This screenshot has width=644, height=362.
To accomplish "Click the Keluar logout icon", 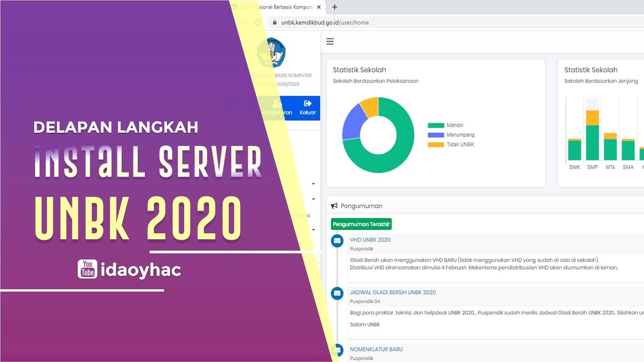I will (307, 104).
